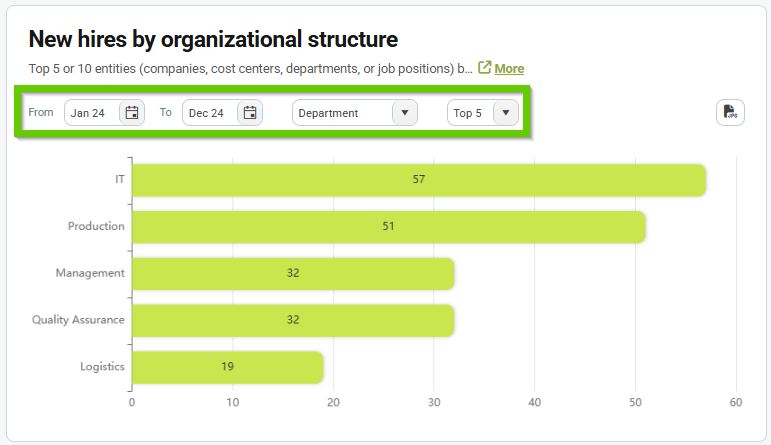Screen dimensions: 771x445
Task: Export chart as JPG file
Action: pyautogui.click(x=730, y=113)
